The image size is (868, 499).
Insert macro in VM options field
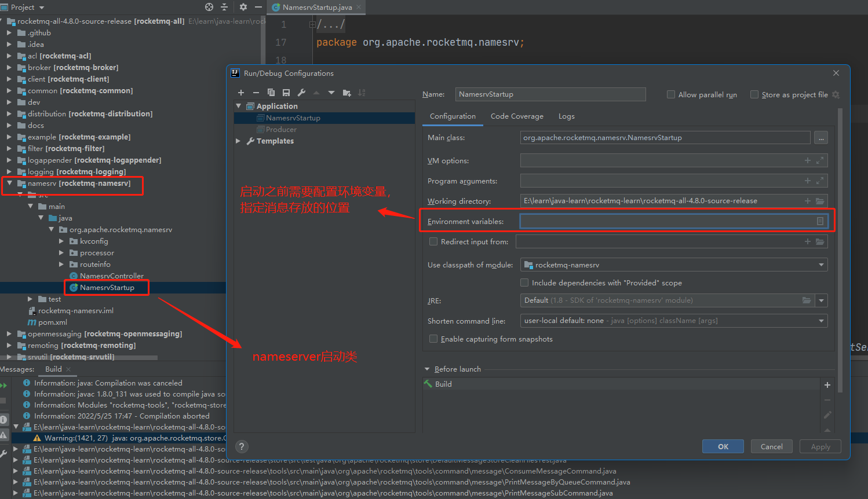(808, 160)
